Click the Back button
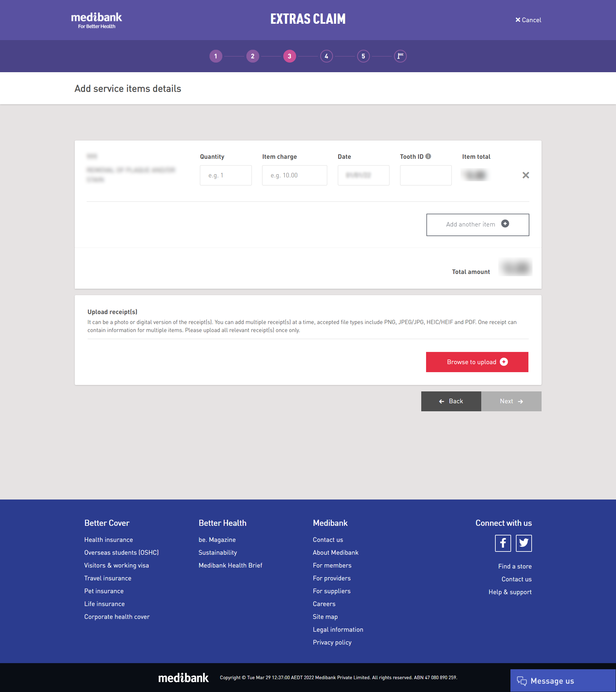Image resolution: width=616 pixels, height=692 pixels. (451, 401)
